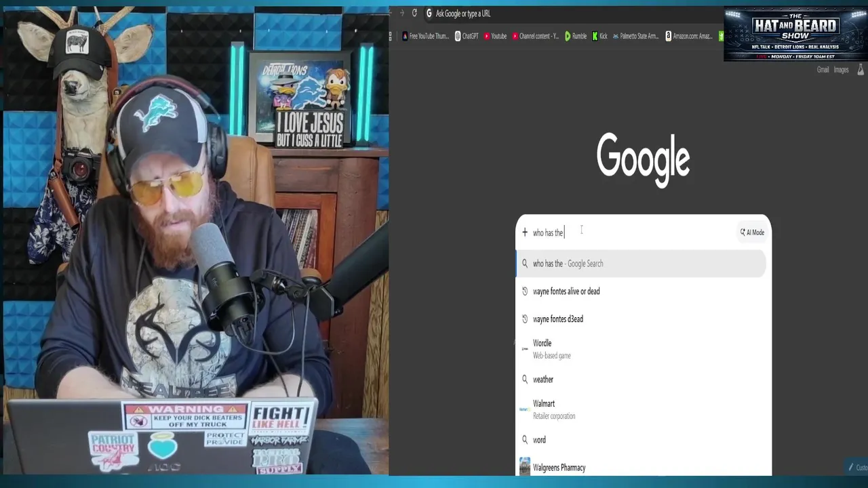
Task: Open the Amazon.com bookmark
Action: [688, 36]
